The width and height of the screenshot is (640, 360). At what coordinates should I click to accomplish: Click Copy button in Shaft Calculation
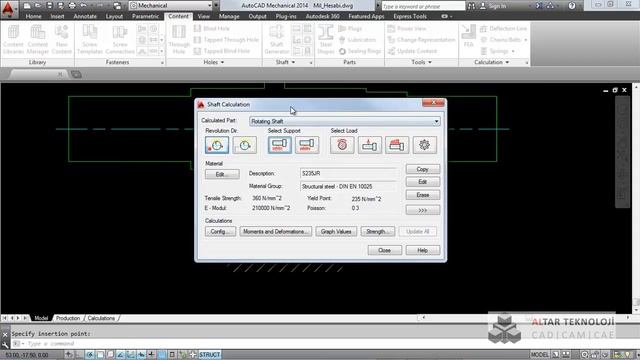click(423, 169)
